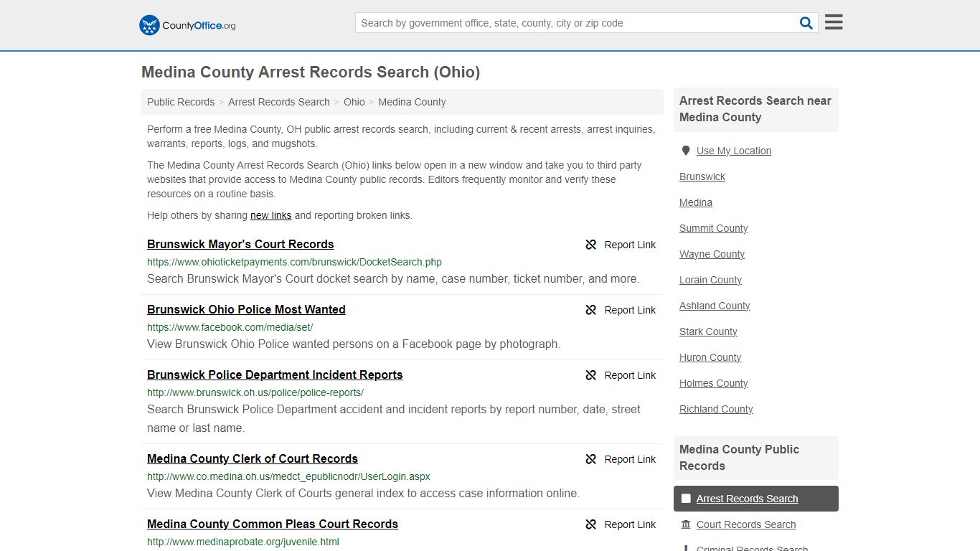Viewport: 980px width, 551px height.
Task: Open the Arrest Records Search breadcrumb
Action: click(279, 102)
